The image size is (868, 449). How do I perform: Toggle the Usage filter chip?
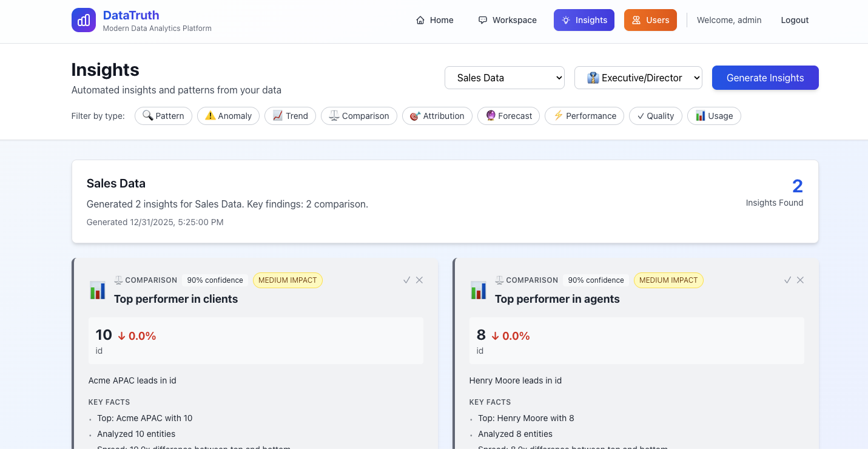(714, 115)
